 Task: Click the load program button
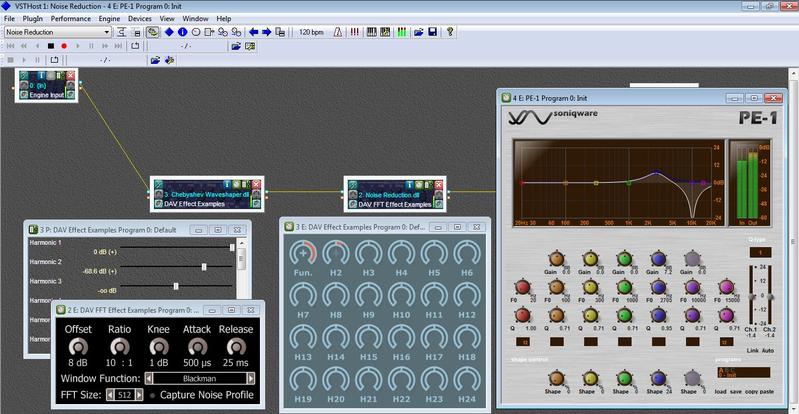tap(720, 392)
